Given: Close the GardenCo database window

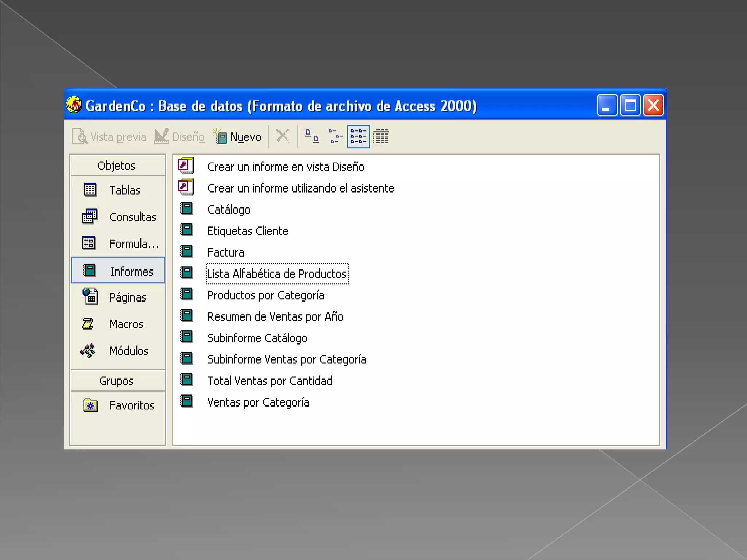Looking at the screenshot, I should tap(653, 105).
